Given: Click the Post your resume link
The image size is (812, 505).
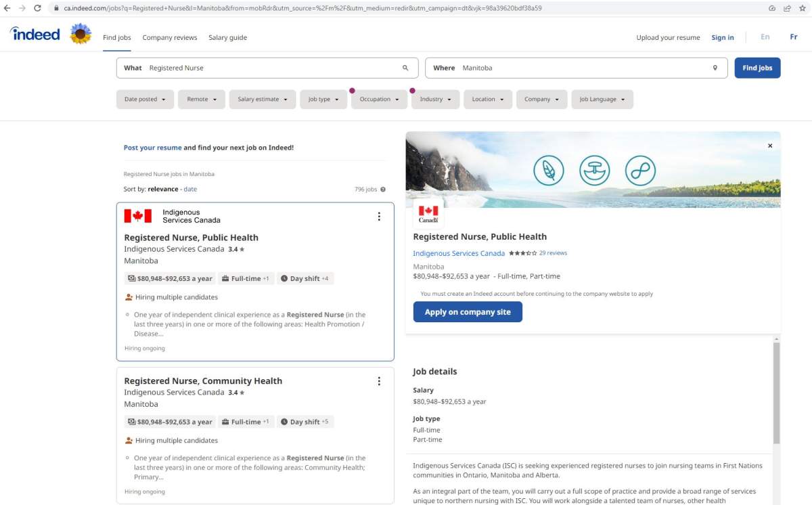Looking at the screenshot, I should point(152,148).
